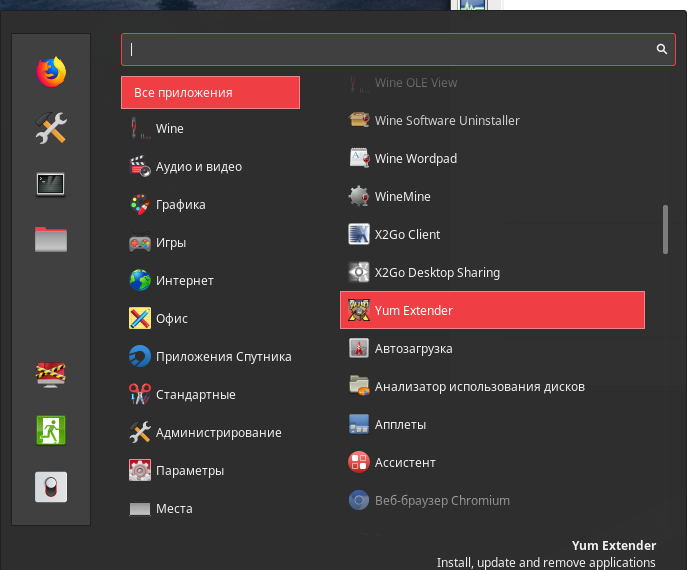
Task: Select the Параметры category
Action: click(x=210, y=471)
